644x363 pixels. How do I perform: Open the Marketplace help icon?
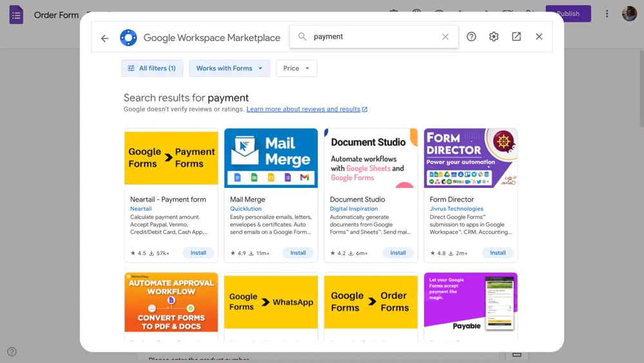(x=471, y=37)
